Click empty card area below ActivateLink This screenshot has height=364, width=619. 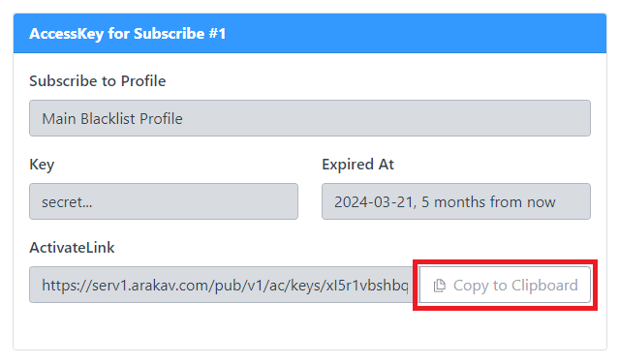pos(310,326)
